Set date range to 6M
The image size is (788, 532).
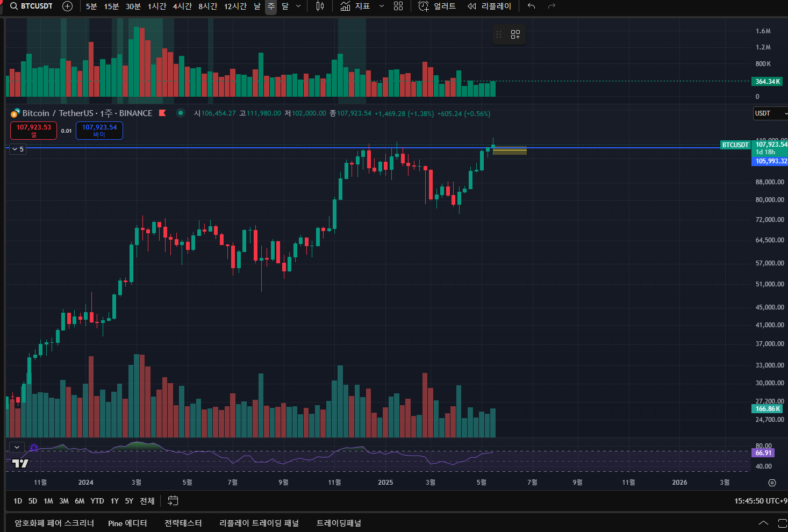point(80,501)
